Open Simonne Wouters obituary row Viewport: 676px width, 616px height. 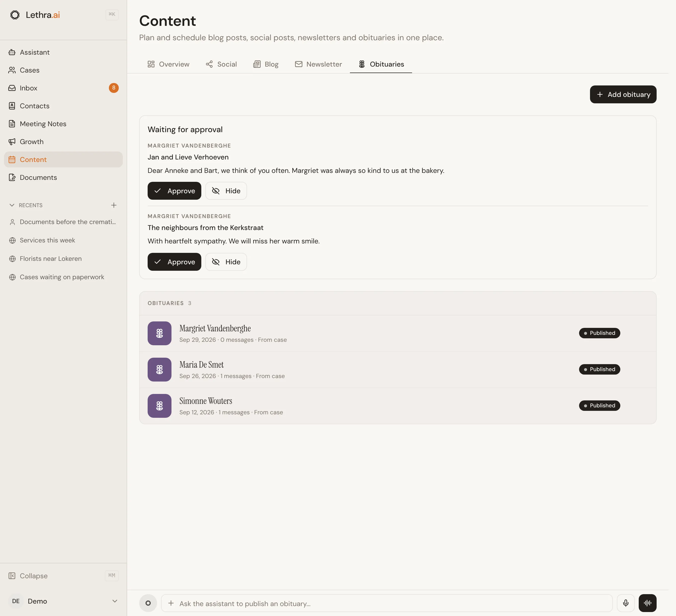[x=398, y=406]
